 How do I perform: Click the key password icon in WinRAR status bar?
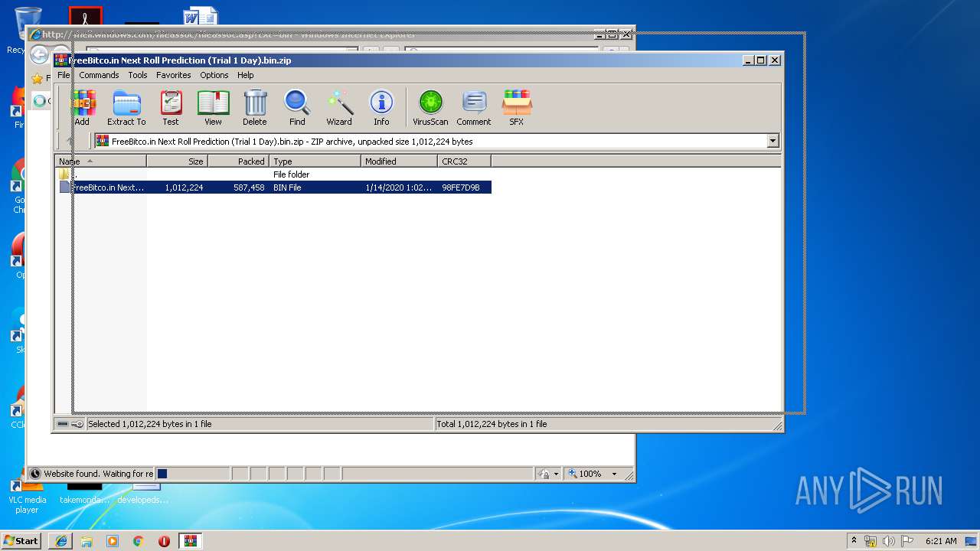click(x=77, y=424)
